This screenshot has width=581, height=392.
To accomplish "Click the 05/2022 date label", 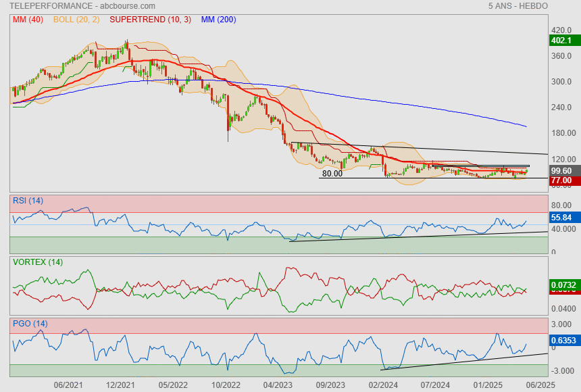I will 173,385.
